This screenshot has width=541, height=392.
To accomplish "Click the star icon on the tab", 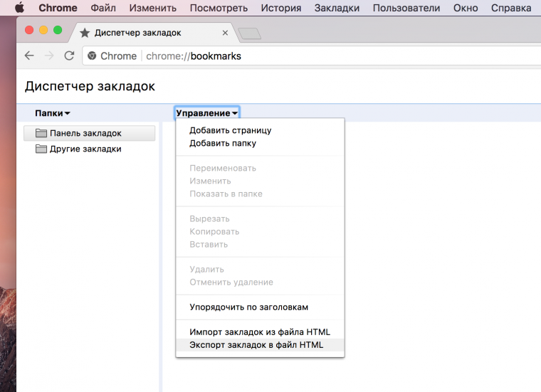I will 85,33.
